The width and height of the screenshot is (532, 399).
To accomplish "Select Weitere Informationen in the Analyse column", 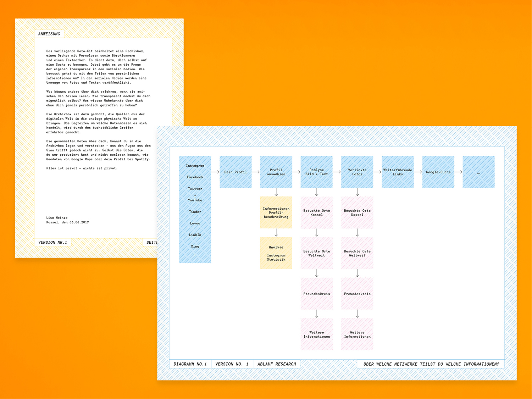I will (317, 334).
